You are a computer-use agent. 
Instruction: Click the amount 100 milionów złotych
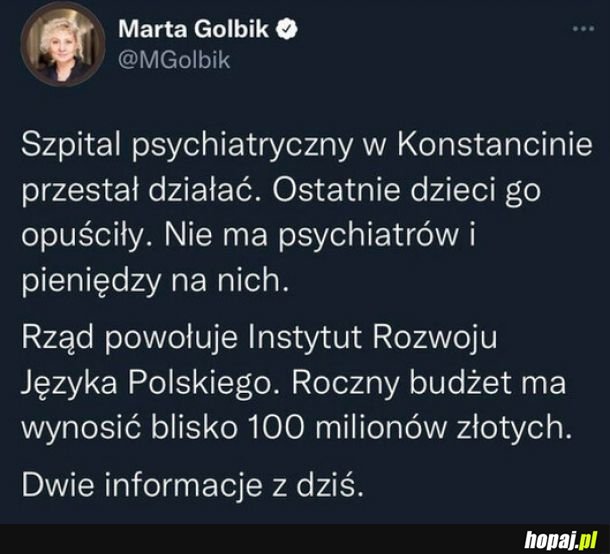pos(410,428)
